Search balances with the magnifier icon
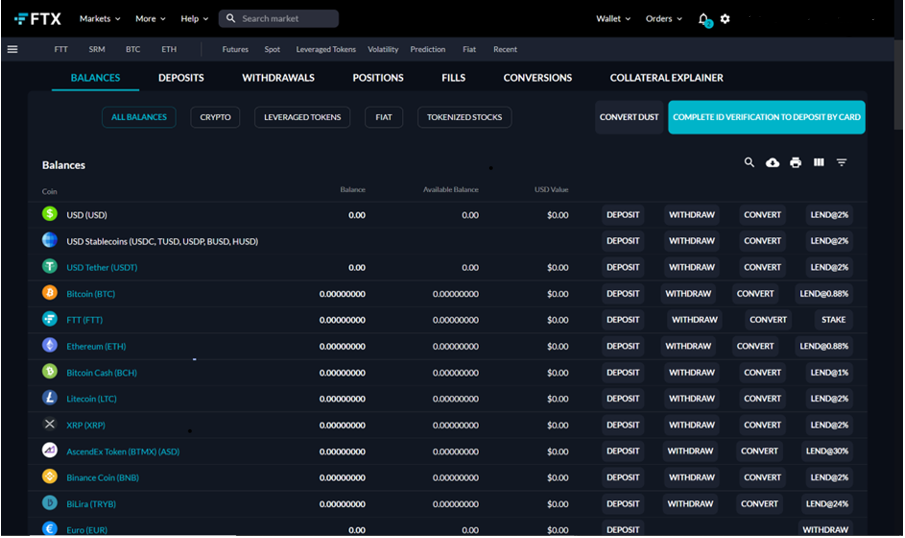Screen dimensions: 905x538 coord(749,162)
